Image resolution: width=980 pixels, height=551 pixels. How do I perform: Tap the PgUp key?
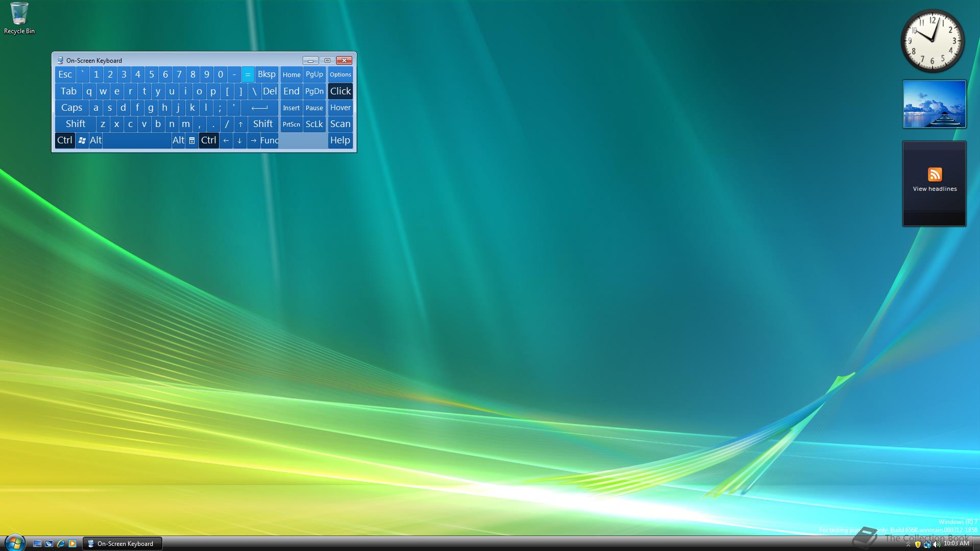(314, 74)
